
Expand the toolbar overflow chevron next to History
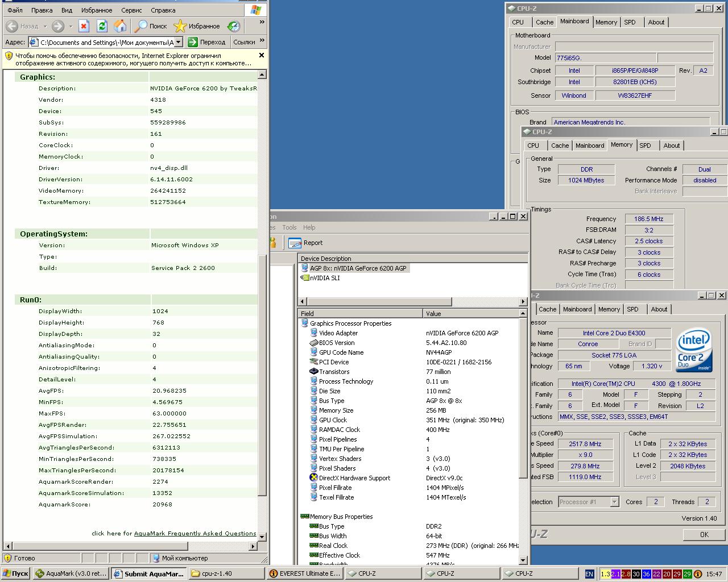click(x=262, y=23)
